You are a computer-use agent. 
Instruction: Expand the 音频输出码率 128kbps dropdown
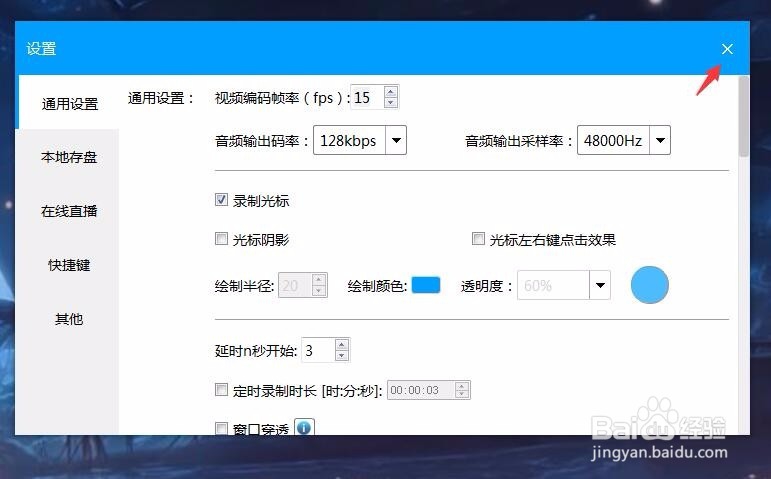click(396, 141)
